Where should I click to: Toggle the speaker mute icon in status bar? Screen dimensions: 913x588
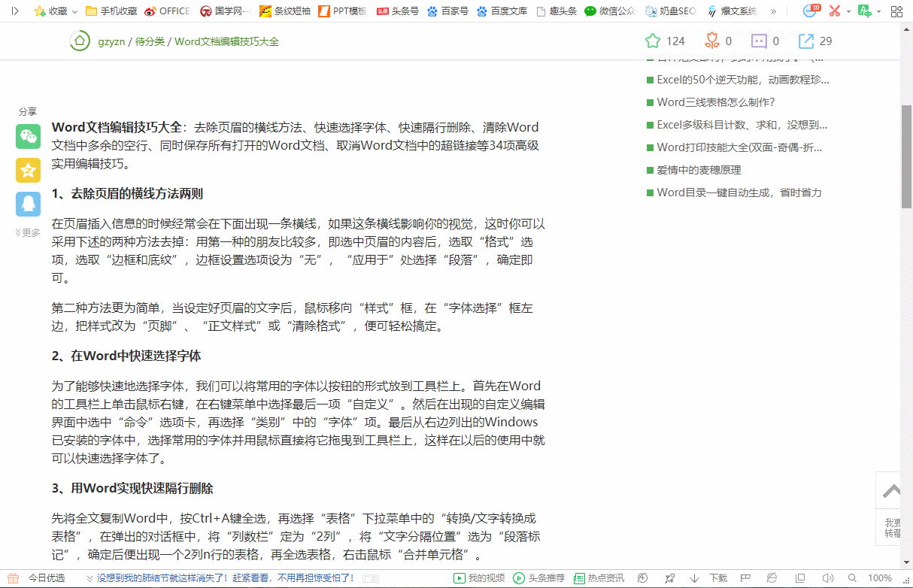tap(827, 578)
